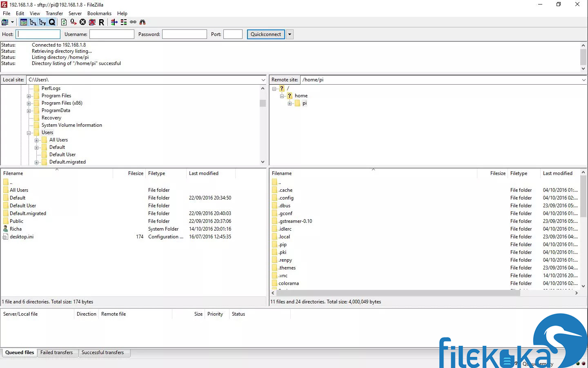Collapse the remote root / node
This screenshot has height=368, width=588.
(274, 89)
